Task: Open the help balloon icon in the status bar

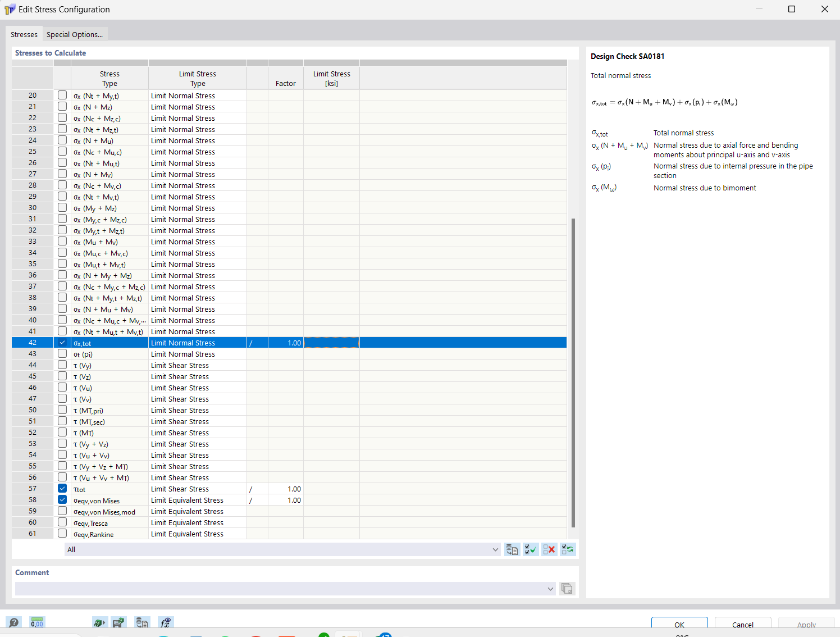Action: pos(13,622)
